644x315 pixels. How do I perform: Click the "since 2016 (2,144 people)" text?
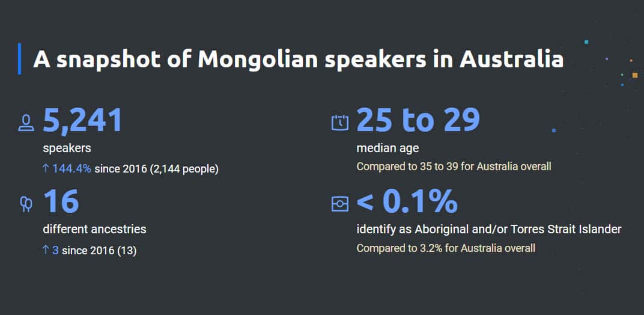coord(156,169)
